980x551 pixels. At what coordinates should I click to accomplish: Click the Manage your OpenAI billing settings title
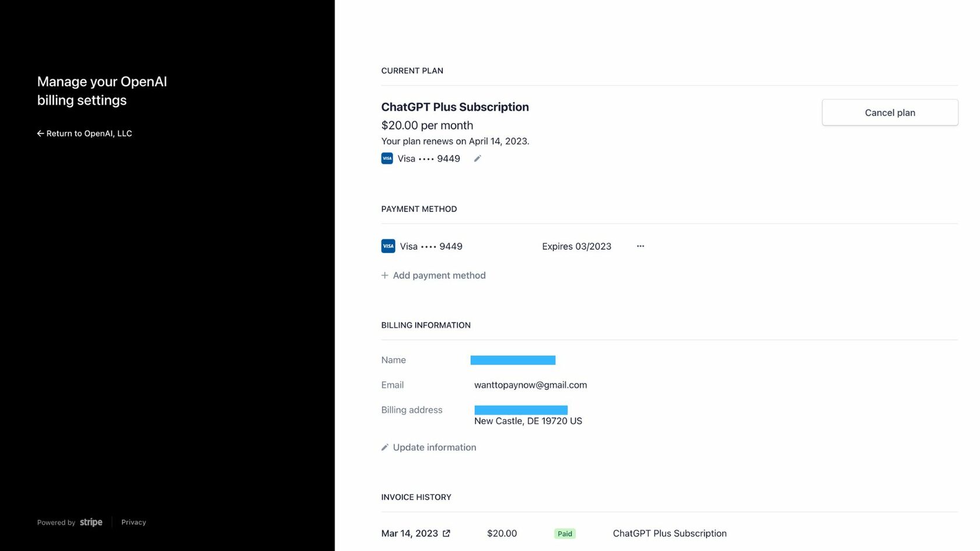coord(102,91)
